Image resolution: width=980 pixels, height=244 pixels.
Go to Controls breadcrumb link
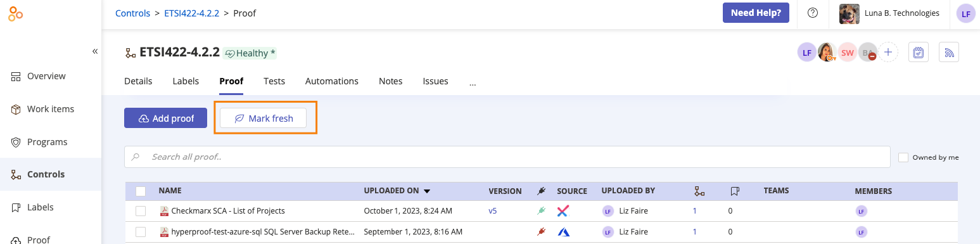tap(133, 13)
